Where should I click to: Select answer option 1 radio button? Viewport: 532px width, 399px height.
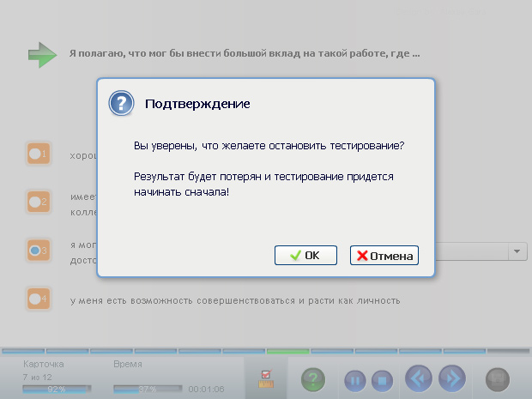pyautogui.click(x=39, y=154)
